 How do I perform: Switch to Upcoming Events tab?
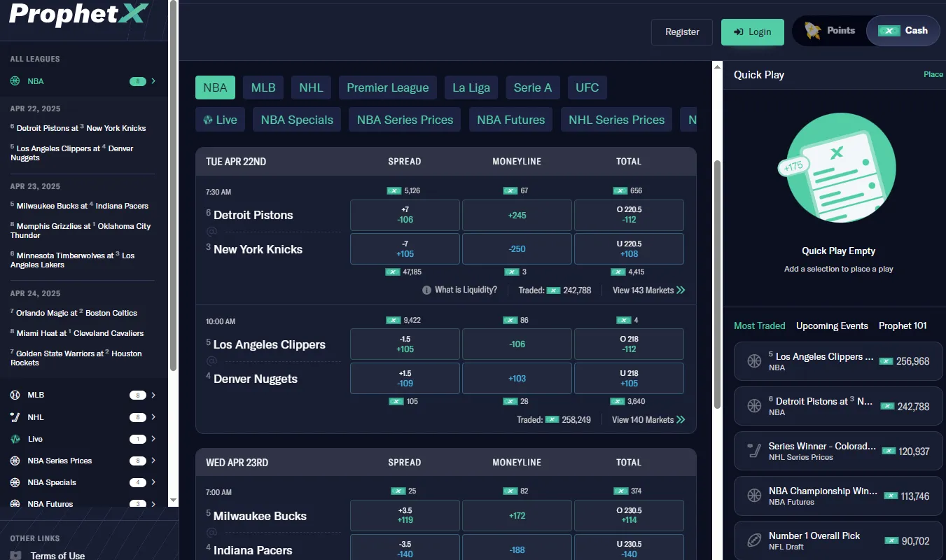click(x=832, y=325)
